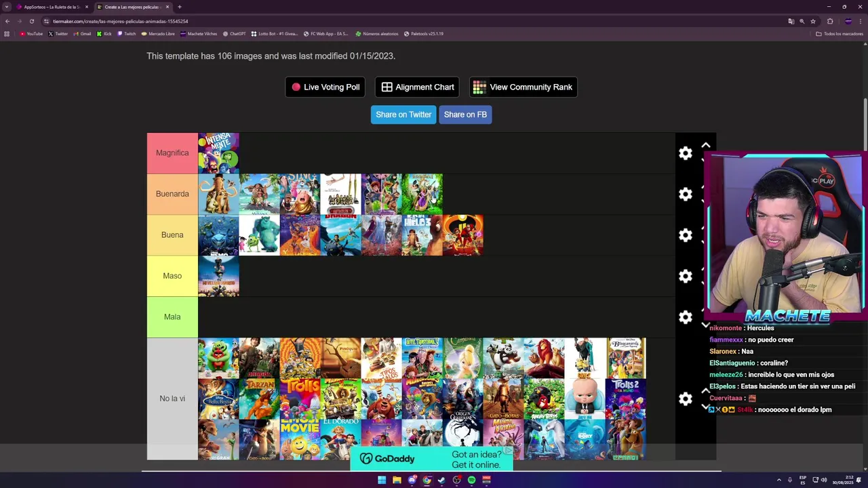Go forward in the browser
868x488 pixels.
click(19, 21)
